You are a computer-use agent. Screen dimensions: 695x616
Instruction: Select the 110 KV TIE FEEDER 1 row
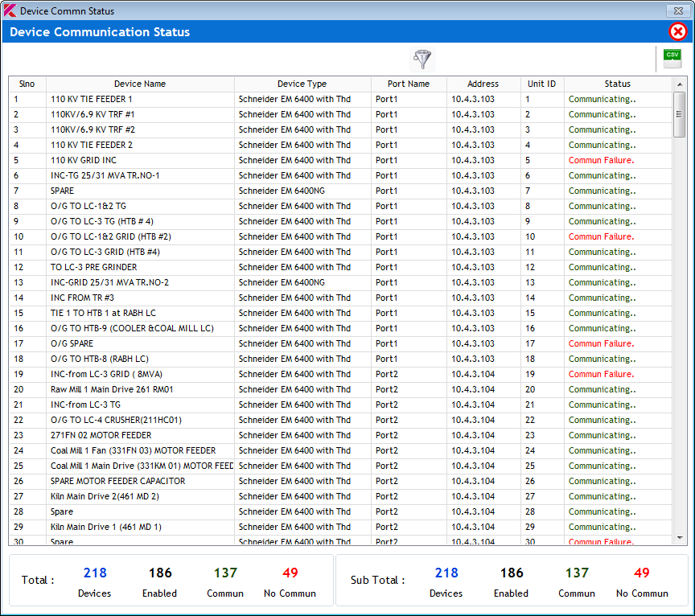pos(340,99)
